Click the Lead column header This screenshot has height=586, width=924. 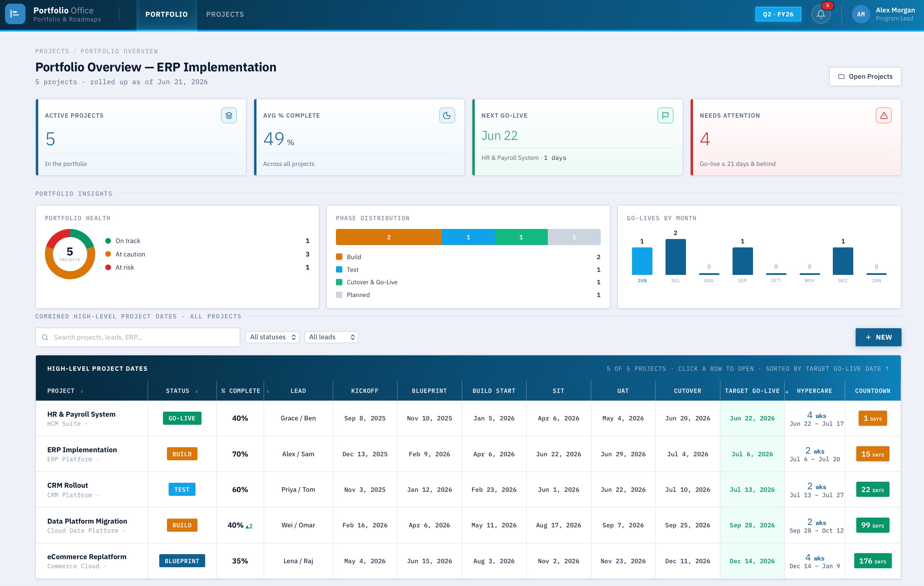298,391
